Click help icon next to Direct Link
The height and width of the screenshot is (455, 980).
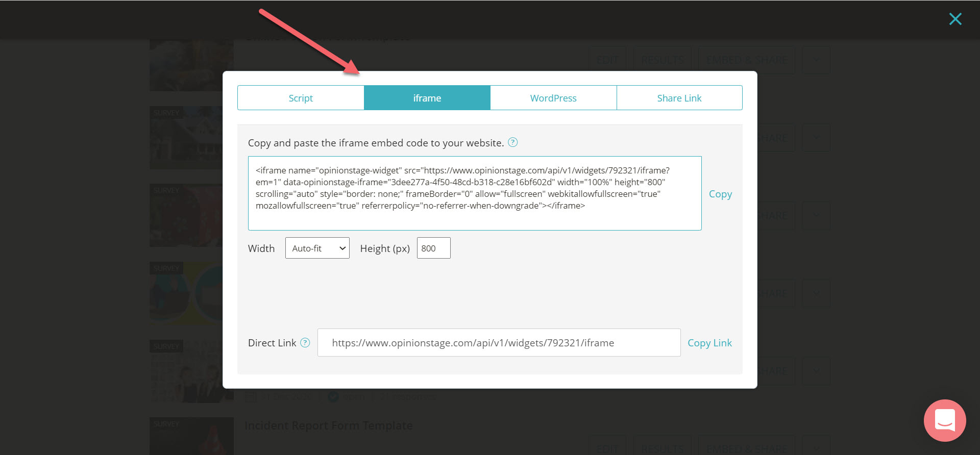(305, 343)
